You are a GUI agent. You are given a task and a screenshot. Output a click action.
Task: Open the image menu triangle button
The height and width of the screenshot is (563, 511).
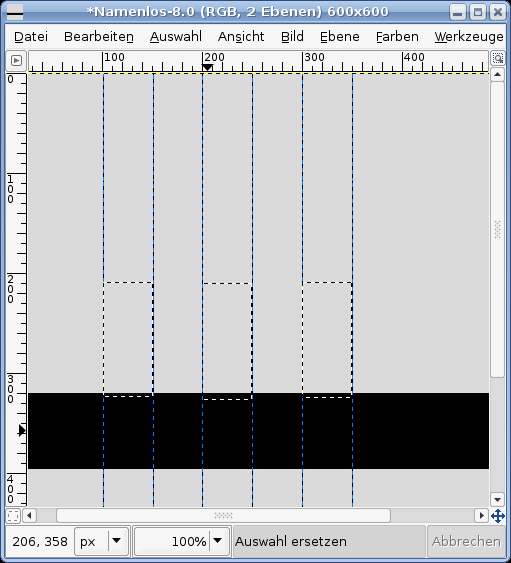(x=16, y=60)
